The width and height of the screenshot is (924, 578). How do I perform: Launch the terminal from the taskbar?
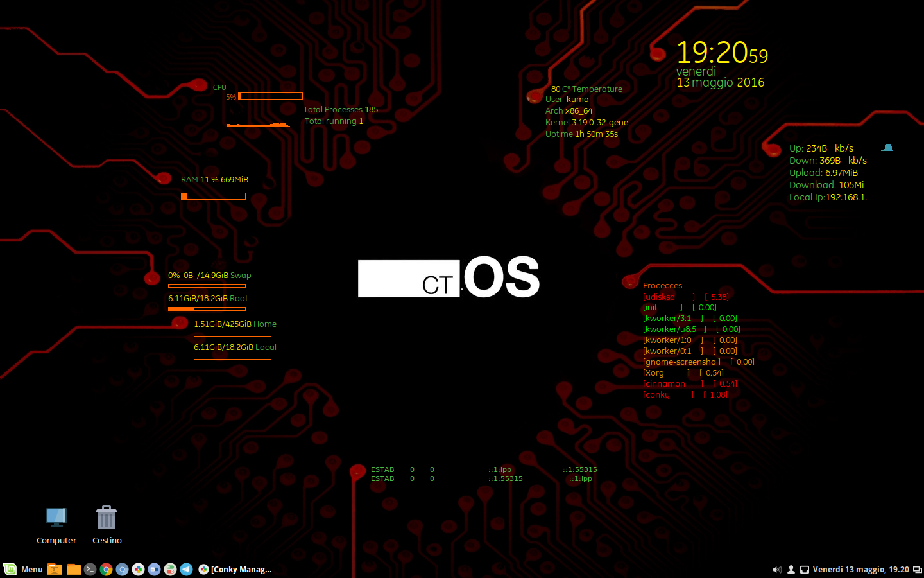[x=89, y=569]
